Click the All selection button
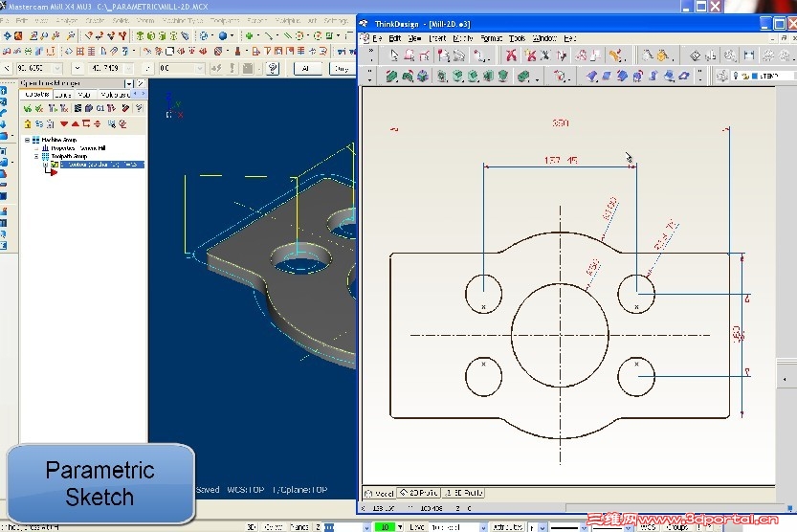The width and height of the screenshot is (797, 532). pos(307,68)
